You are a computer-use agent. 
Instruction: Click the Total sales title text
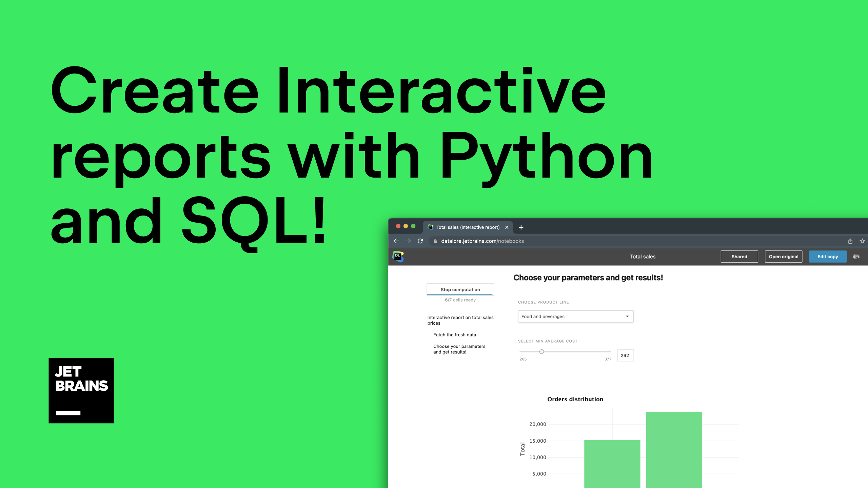pos(643,257)
